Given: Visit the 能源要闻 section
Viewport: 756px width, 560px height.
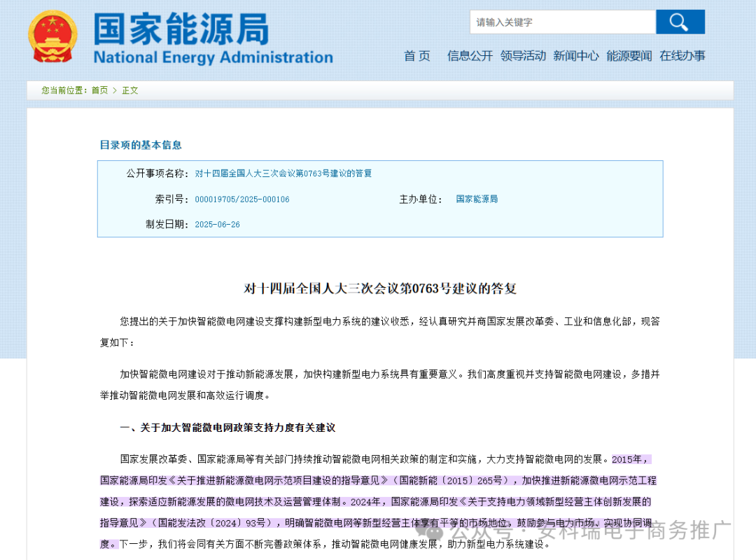Looking at the screenshot, I should (x=629, y=56).
